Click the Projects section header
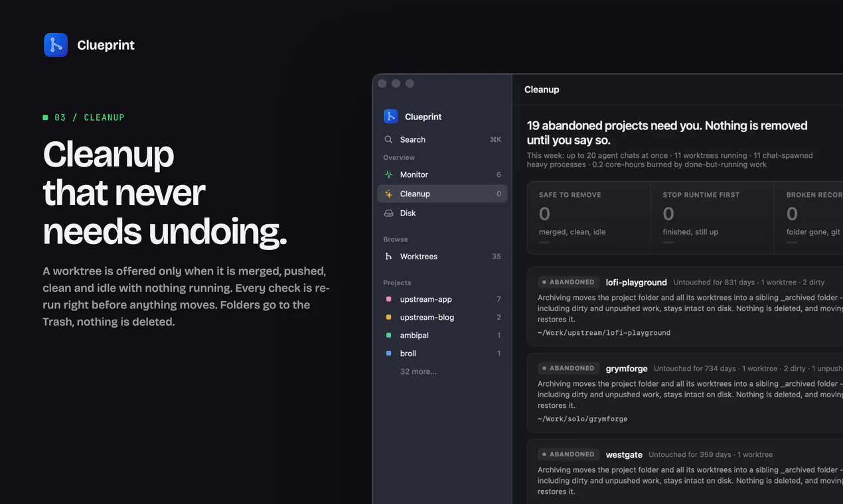Image resolution: width=843 pixels, height=504 pixels. coord(397,283)
